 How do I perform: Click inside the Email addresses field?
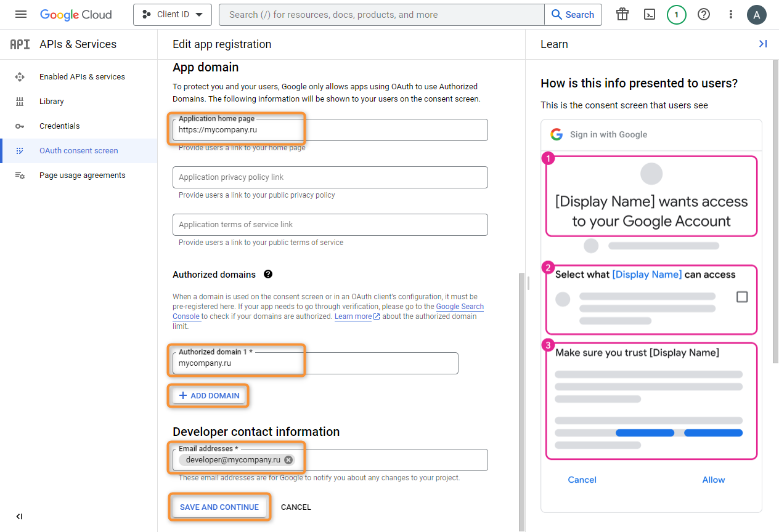330,460
